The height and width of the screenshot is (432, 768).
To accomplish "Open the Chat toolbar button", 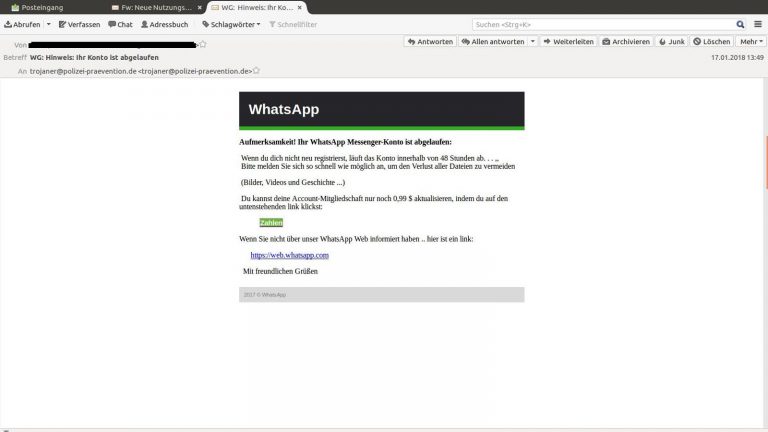I will 120,24.
